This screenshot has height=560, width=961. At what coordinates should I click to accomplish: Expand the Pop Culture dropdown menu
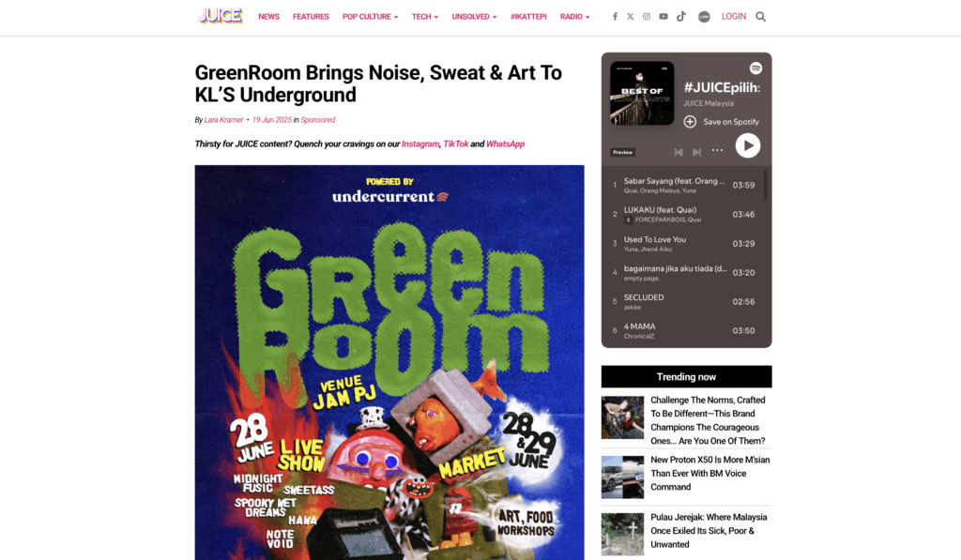(x=370, y=17)
